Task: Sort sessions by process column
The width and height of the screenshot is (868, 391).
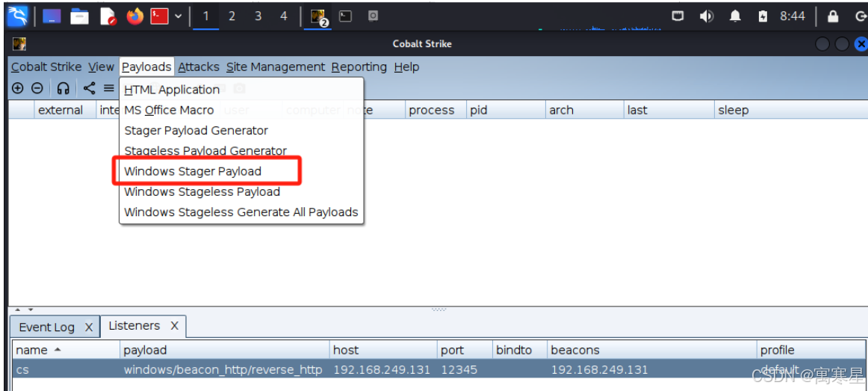Action: tap(435, 110)
